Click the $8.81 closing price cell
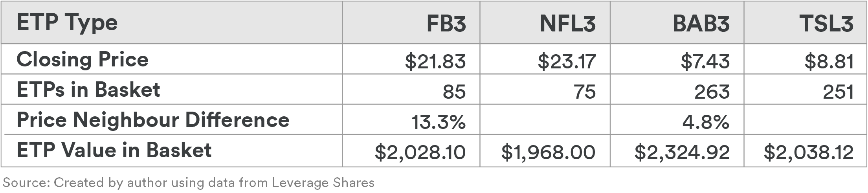Screen dimensions: 868x193 [x=806, y=59]
